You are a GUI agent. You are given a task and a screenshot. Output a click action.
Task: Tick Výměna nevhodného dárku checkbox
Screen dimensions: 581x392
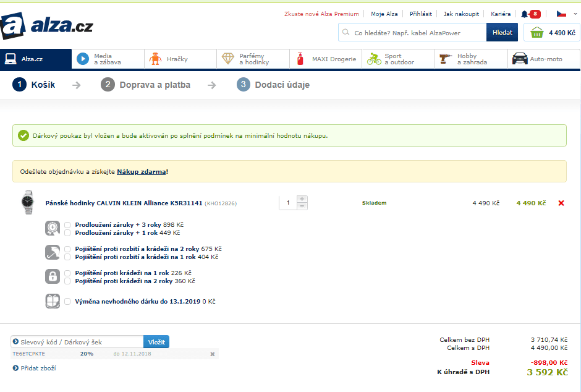click(x=67, y=302)
